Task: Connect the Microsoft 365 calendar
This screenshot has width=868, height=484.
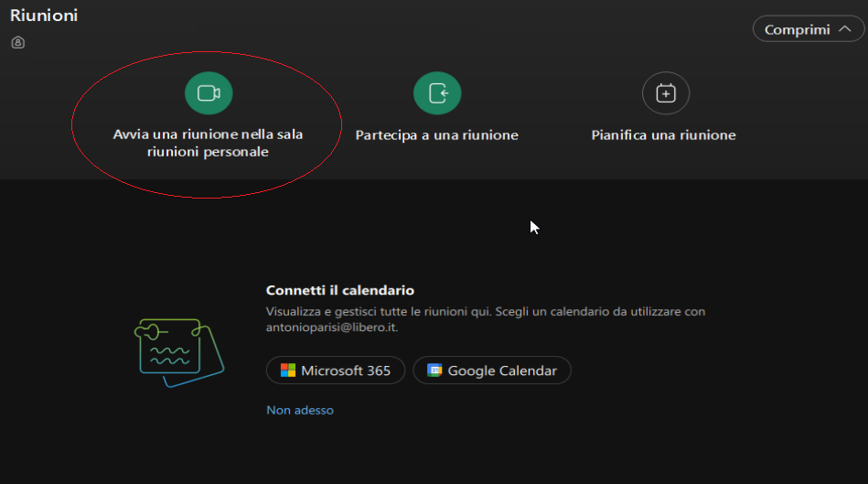Action: pos(336,371)
